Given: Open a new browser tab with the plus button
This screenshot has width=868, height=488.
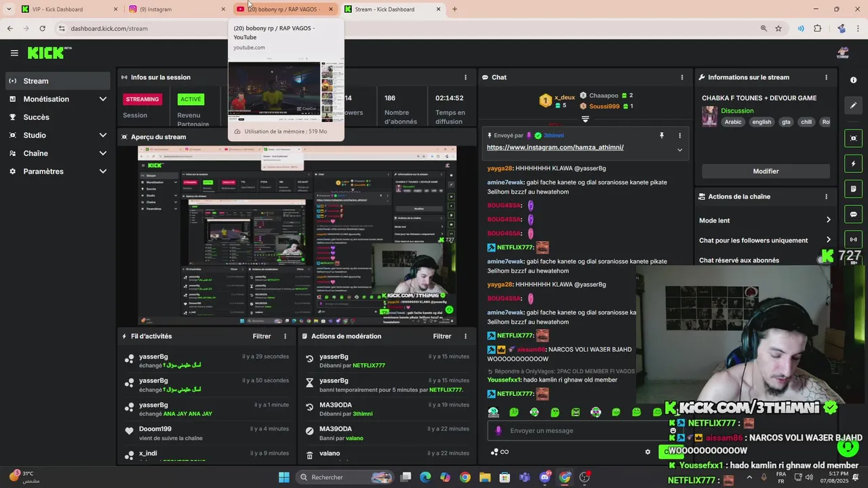Looking at the screenshot, I should pos(454,9).
